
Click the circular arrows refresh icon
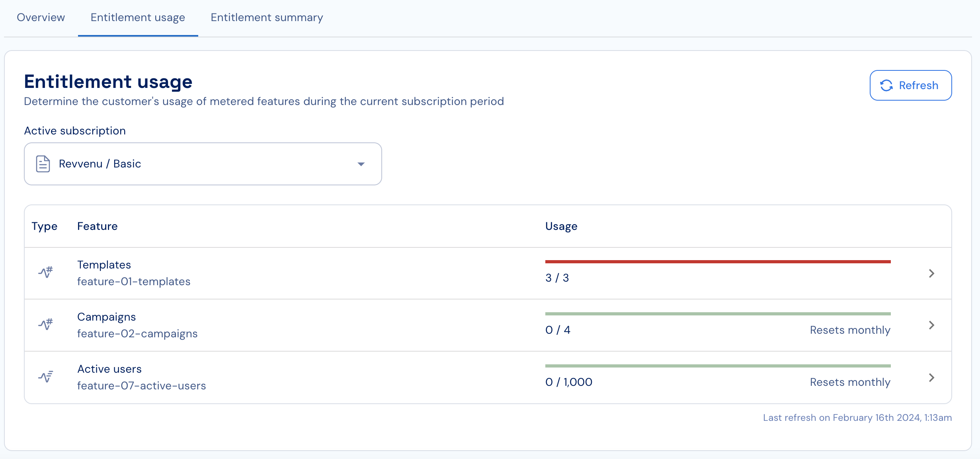point(886,86)
